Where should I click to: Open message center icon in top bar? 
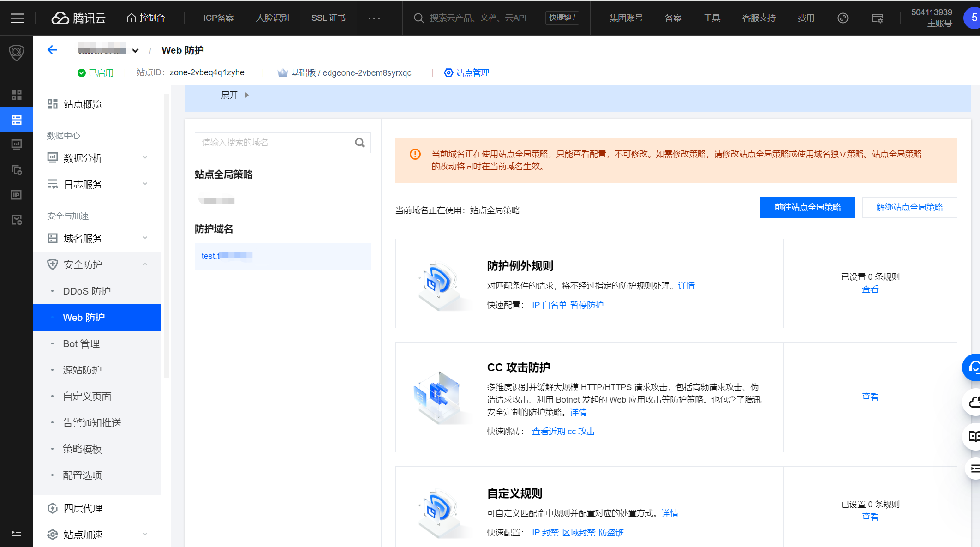tap(878, 18)
